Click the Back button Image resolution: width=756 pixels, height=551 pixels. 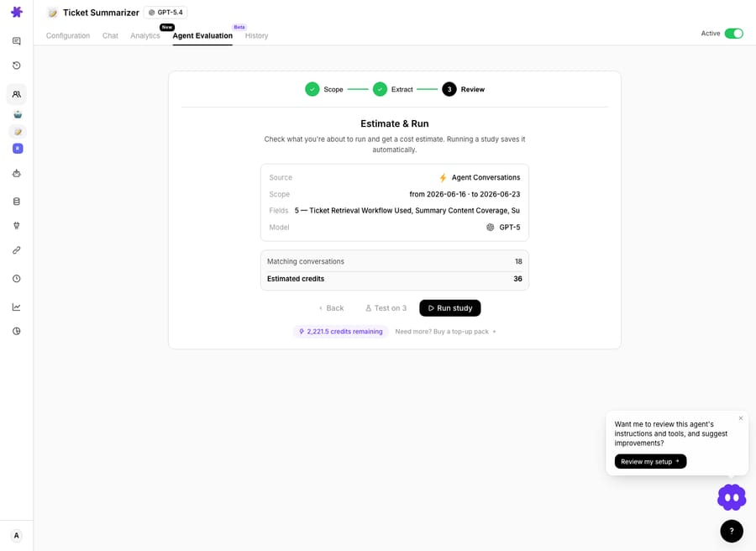coord(331,308)
